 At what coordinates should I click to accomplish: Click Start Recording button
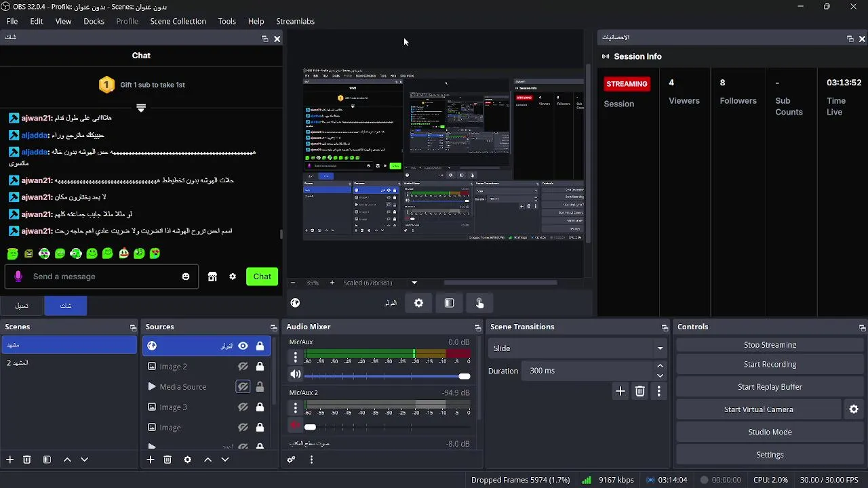coord(770,364)
